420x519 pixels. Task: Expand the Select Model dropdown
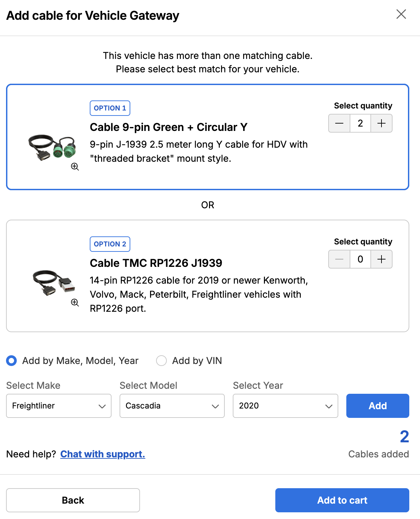click(172, 406)
